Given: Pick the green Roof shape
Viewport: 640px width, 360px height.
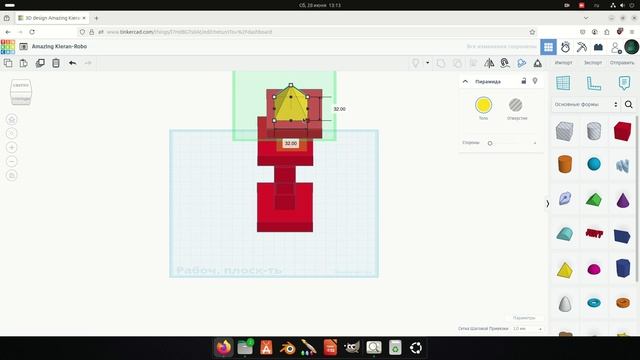Looking at the screenshot, I should (594, 200).
